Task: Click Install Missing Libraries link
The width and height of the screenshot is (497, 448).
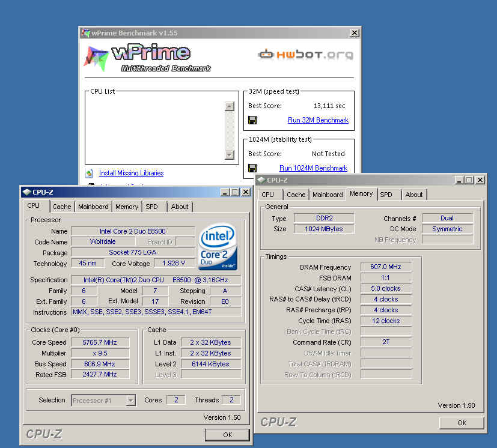Action: [x=131, y=173]
